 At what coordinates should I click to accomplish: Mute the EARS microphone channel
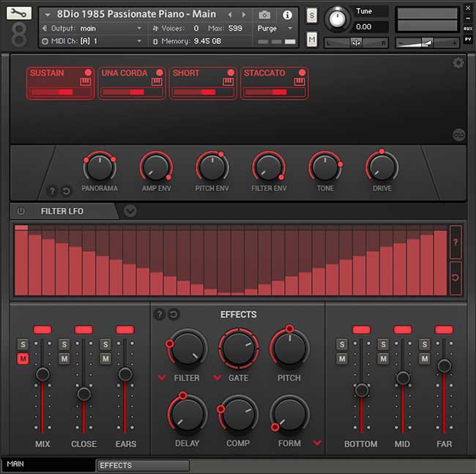click(105, 358)
